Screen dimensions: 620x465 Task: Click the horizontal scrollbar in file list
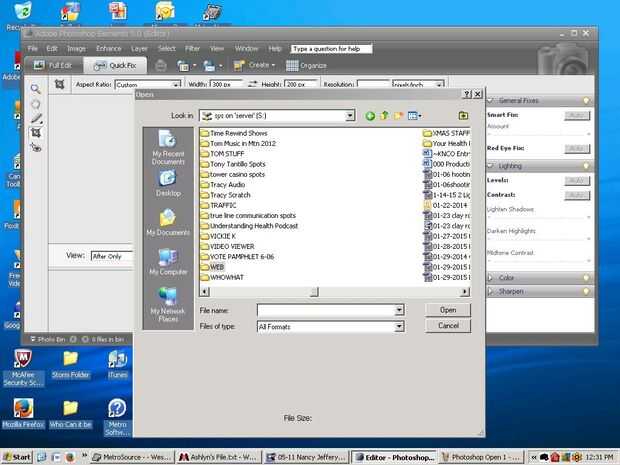[x=335, y=292]
